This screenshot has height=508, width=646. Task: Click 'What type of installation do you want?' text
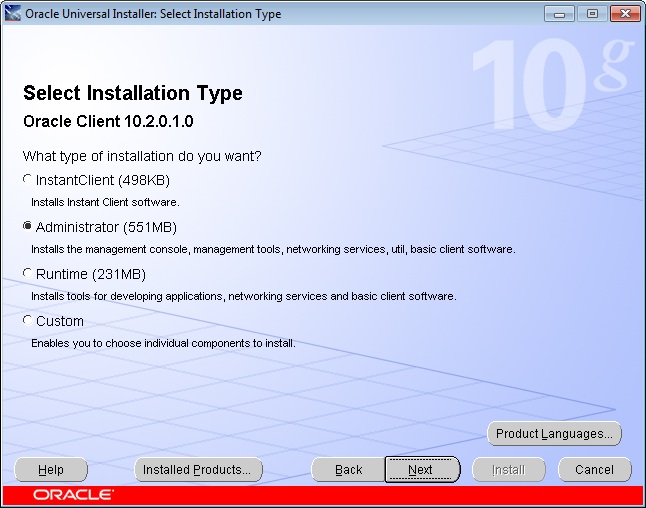point(142,156)
